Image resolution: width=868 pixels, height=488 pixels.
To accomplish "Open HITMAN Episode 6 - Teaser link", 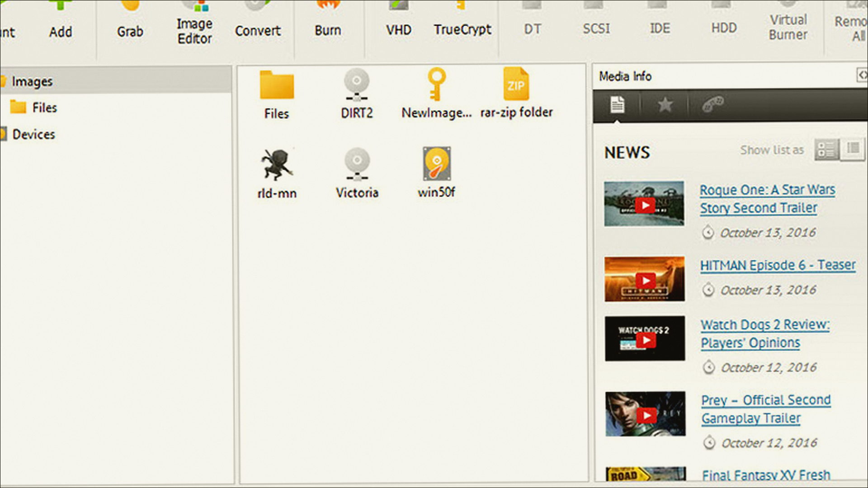I will click(x=778, y=265).
